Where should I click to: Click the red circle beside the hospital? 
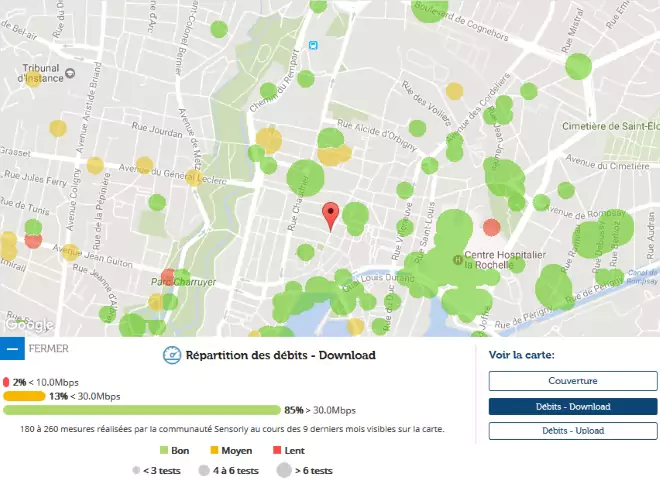pyautogui.click(x=491, y=228)
